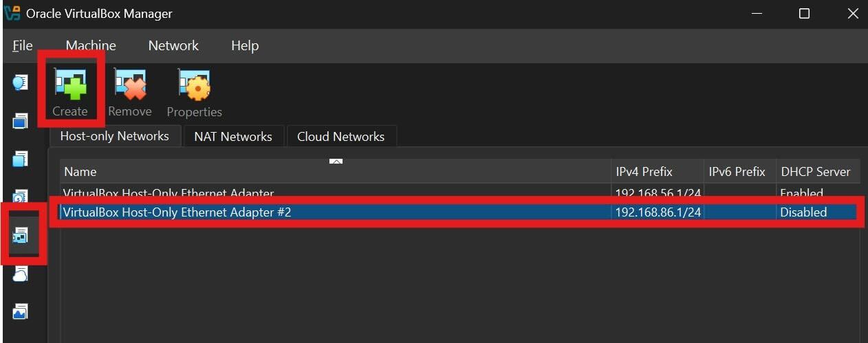Switch to the NAT Networks tab
The height and width of the screenshot is (343, 868).
point(233,137)
